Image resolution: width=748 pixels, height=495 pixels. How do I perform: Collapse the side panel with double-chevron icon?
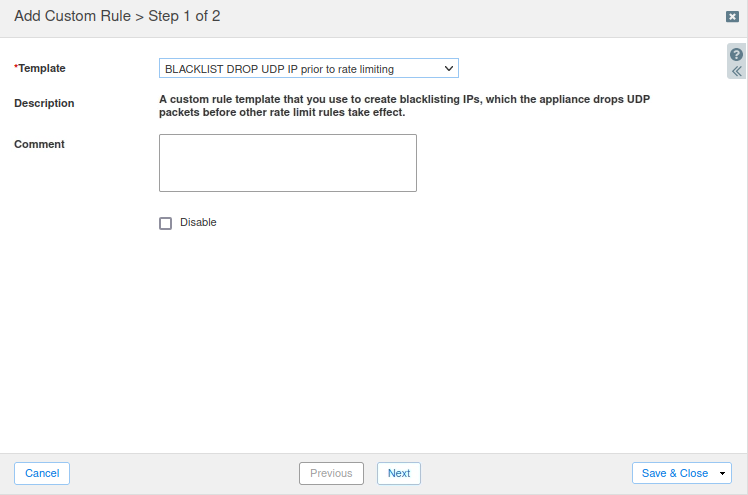737,71
